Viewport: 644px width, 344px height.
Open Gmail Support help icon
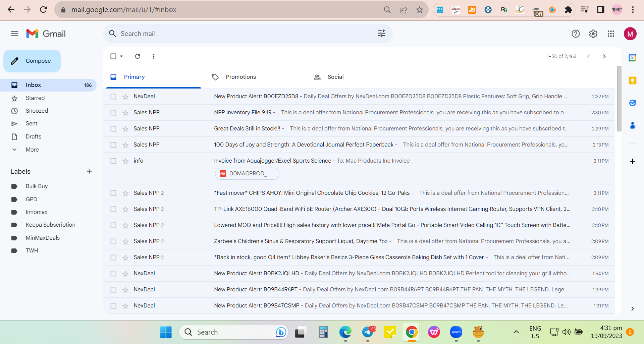pos(576,34)
